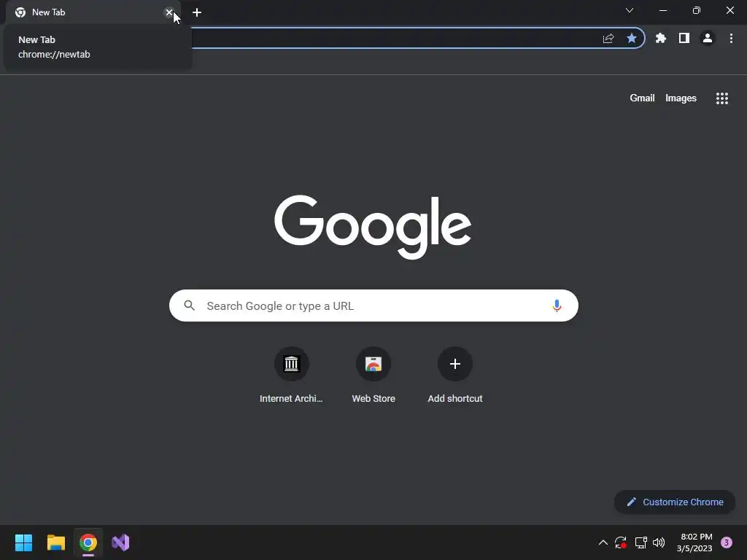Close the New Tab browser tab
The height and width of the screenshot is (560, 747).
(169, 12)
